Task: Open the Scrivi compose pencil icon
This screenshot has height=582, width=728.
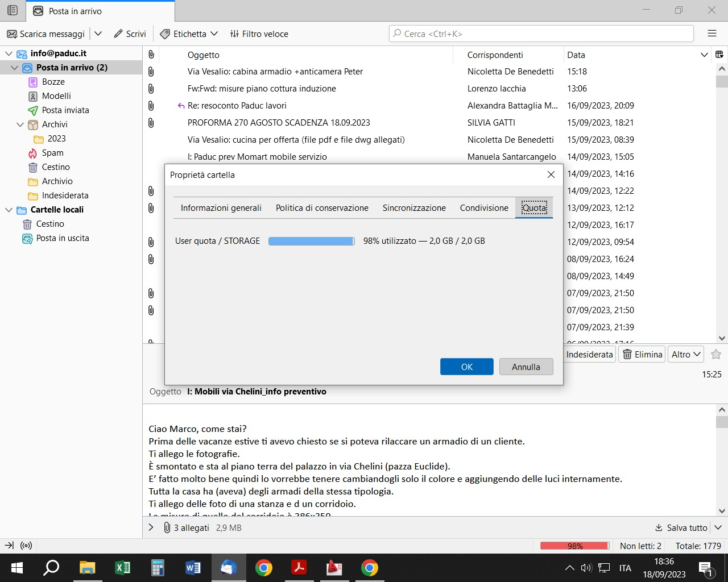Action: pyautogui.click(x=118, y=34)
